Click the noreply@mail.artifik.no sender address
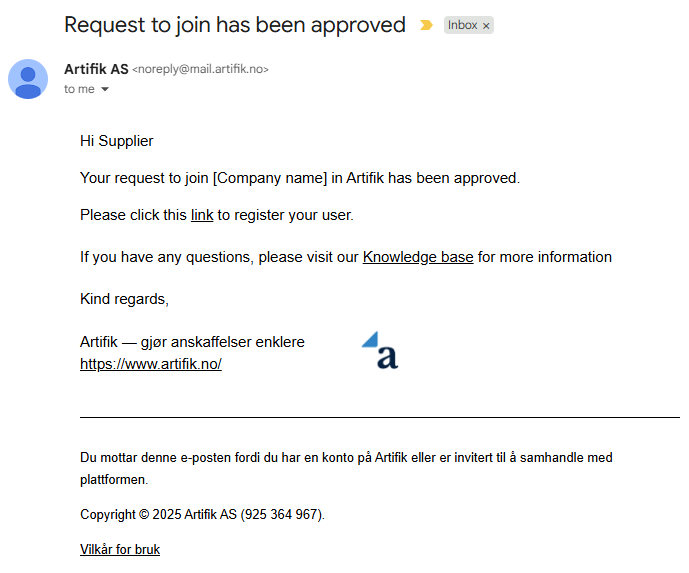 [x=200, y=69]
